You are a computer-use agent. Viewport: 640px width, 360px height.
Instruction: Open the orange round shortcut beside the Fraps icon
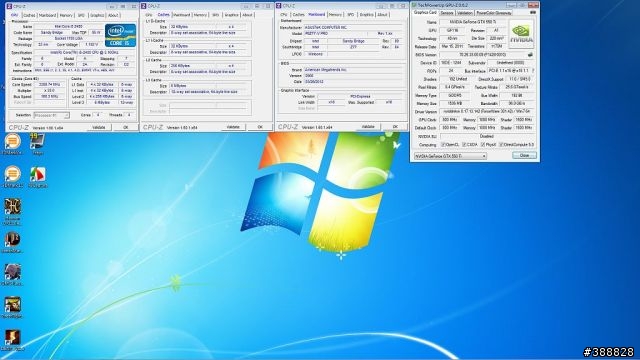click(x=12, y=141)
